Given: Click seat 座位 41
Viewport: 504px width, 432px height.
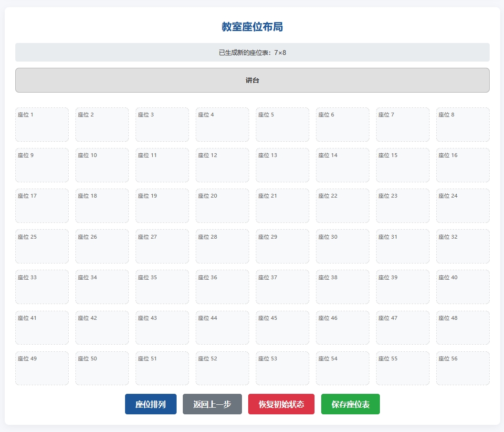Looking at the screenshot, I should (x=42, y=328).
